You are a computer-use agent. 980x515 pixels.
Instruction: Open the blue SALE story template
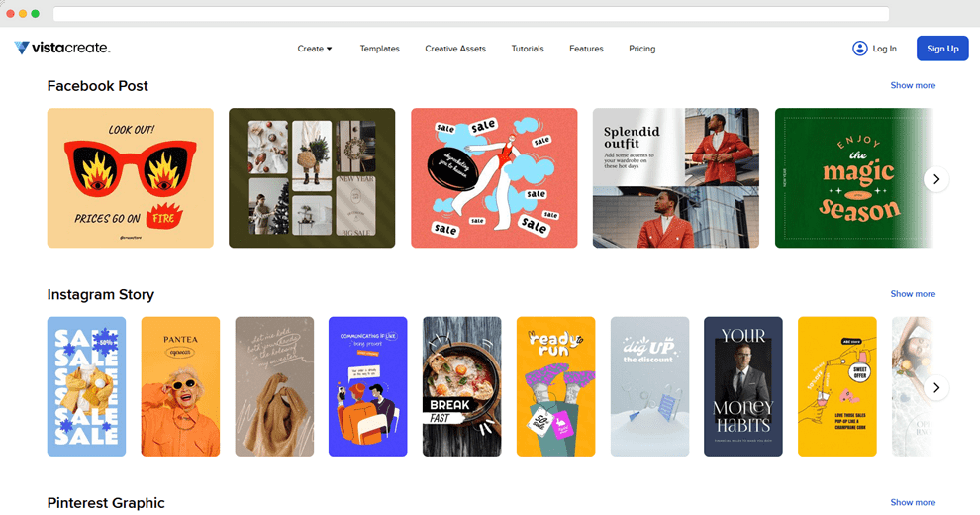pyautogui.click(x=86, y=386)
